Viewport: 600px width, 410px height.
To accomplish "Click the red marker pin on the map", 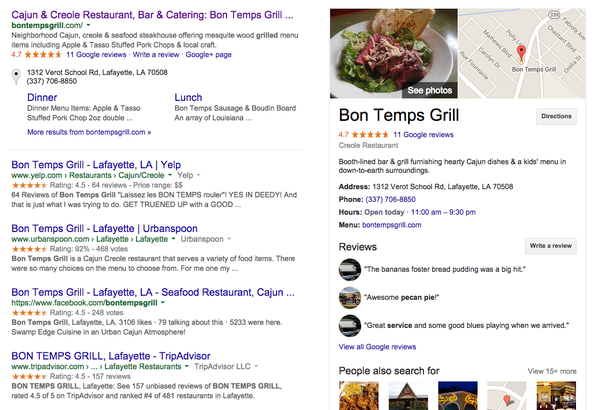I will click(x=521, y=53).
